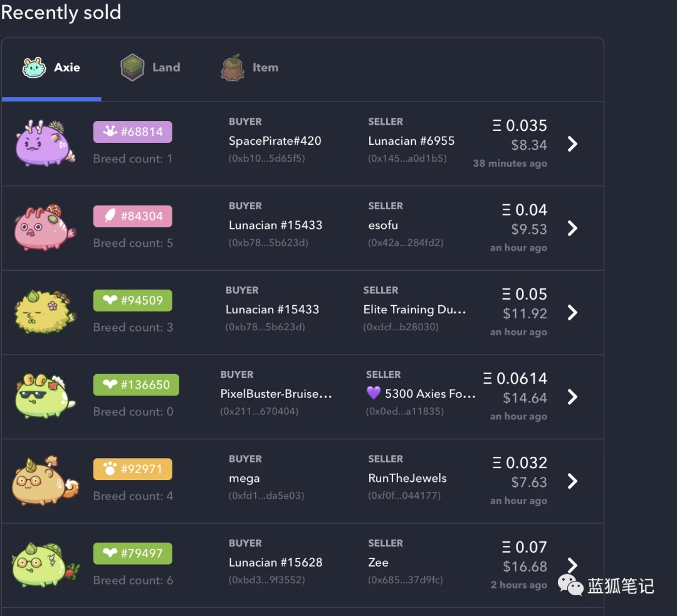The width and height of the screenshot is (677, 616).
Task: Open the yellow fuzzy Axie #94509 image
Action: click(45, 311)
